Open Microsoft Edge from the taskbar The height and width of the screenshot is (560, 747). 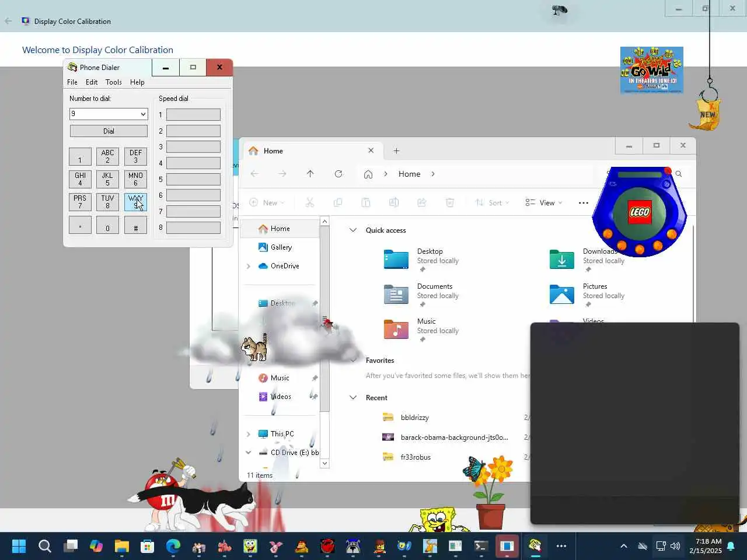[x=173, y=546]
